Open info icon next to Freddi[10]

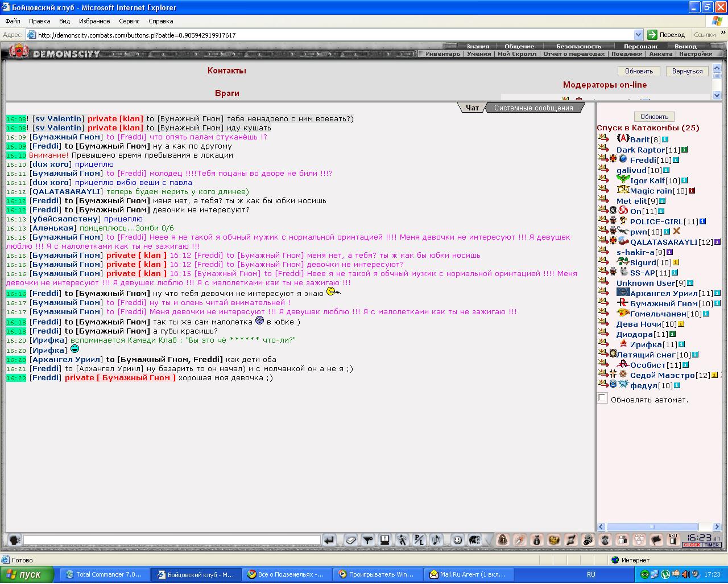[x=676, y=160]
